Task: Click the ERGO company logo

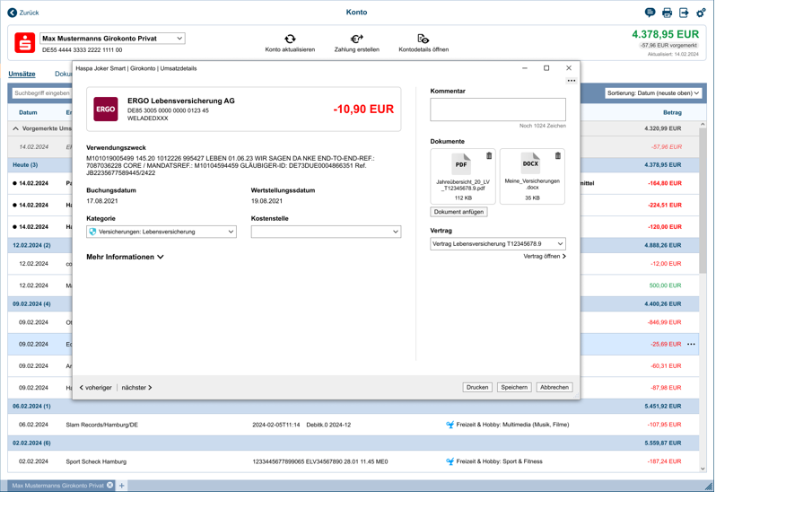Action: coord(106,109)
